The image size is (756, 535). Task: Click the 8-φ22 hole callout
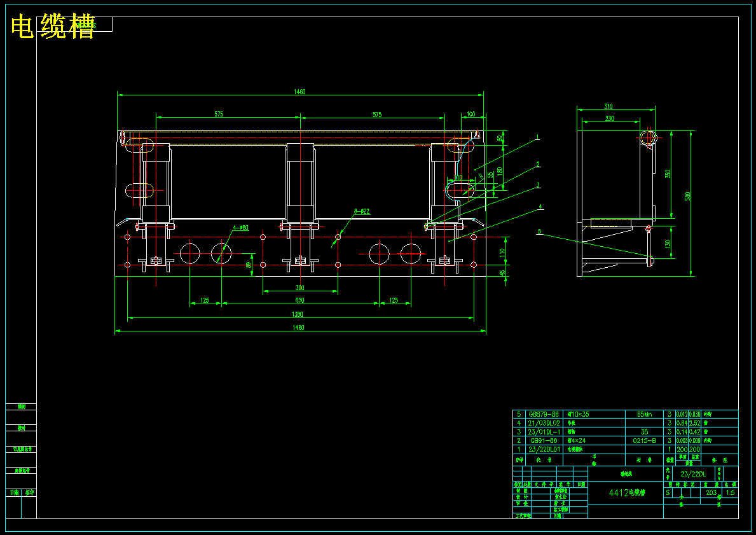click(x=362, y=211)
